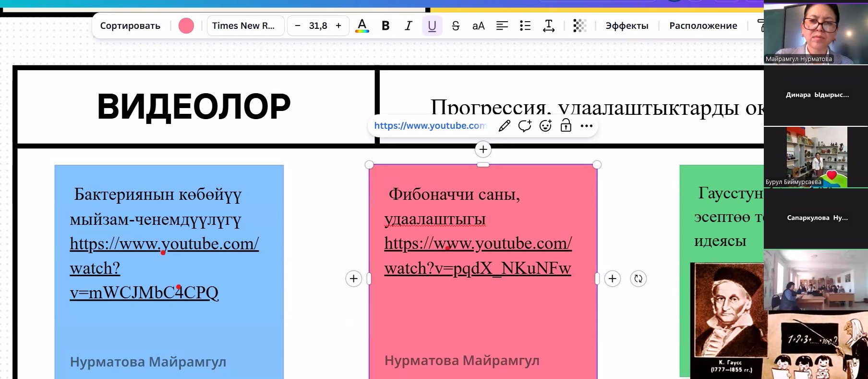Edit the link with the pencil icon
This screenshot has width=868, height=379.
(x=504, y=126)
